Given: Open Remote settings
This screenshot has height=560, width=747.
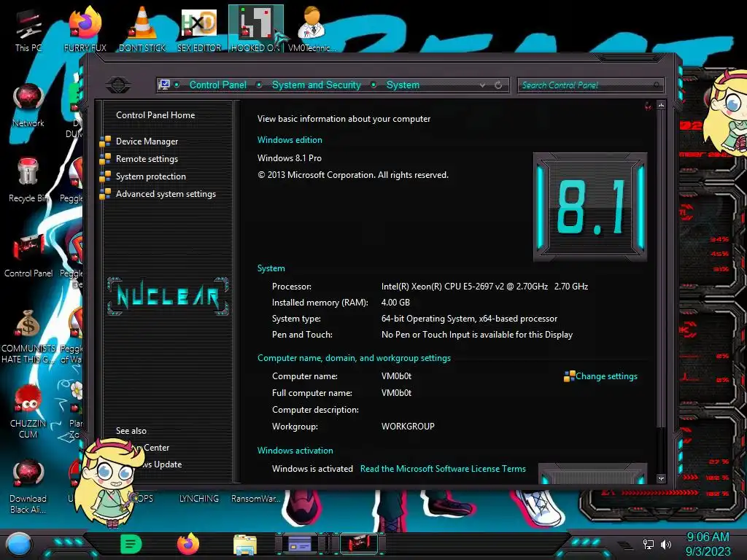Looking at the screenshot, I should point(147,158).
